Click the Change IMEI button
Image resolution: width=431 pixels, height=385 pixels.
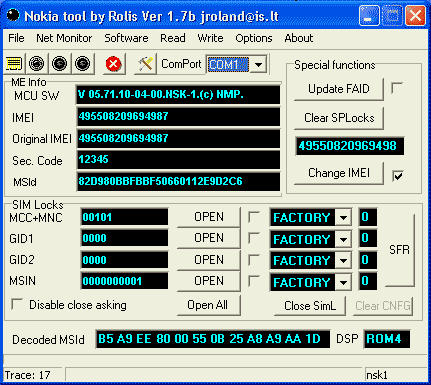[339, 173]
